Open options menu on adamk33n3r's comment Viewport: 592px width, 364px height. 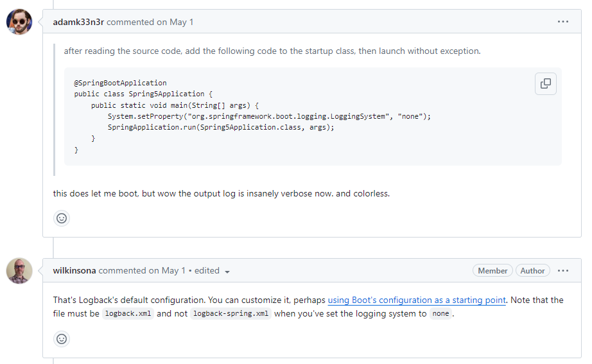pos(563,22)
